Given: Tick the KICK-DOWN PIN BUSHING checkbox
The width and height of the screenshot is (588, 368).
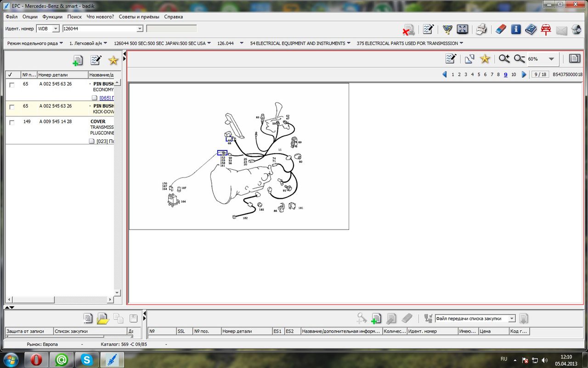Looking at the screenshot, I should (12, 107).
